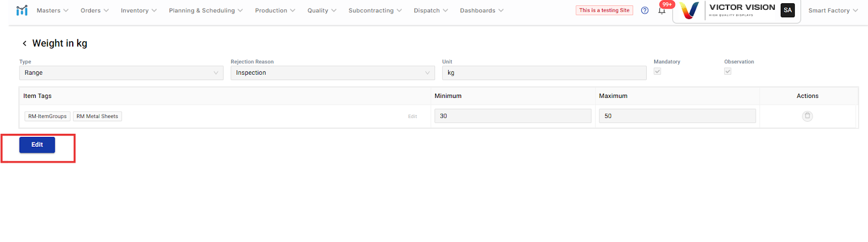
Task: Toggle the Observation checkbox
Action: 728,71
